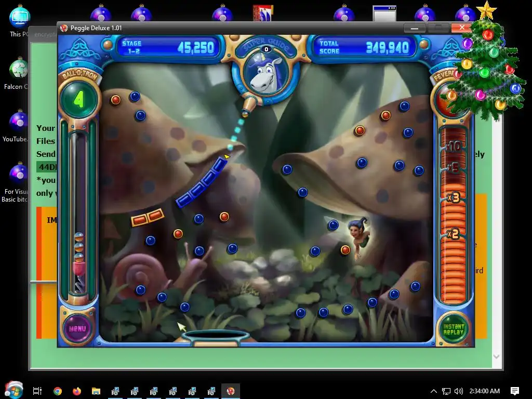Click the x2 fever multiplier marker

pos(453,234)
